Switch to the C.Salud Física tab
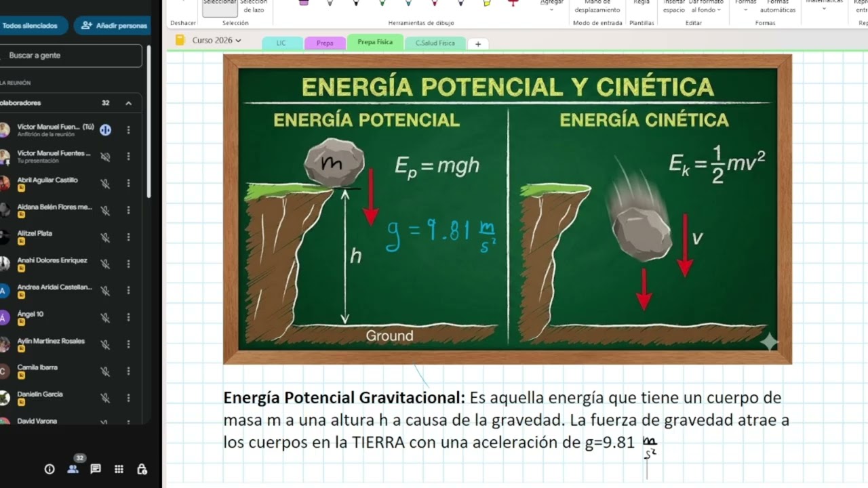Screen dimensions: 868x488 click(435, 43)
